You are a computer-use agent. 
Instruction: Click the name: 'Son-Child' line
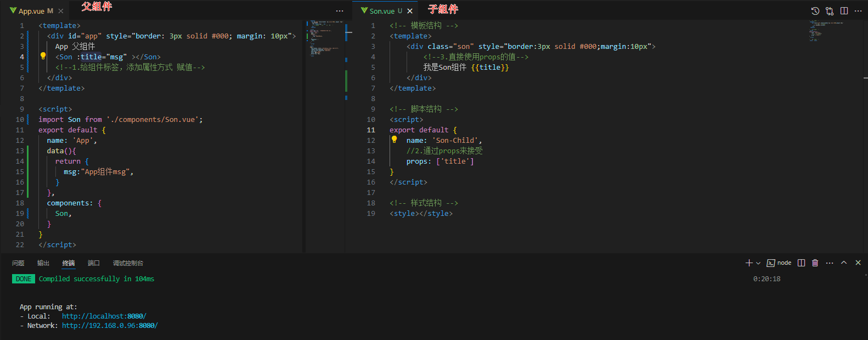(444, 140)
